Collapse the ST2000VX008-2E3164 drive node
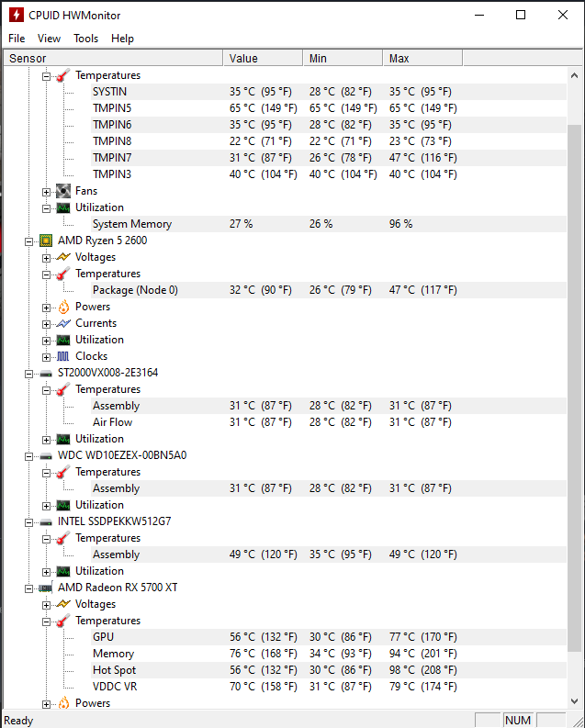Viewport: 585px width, 728px height. click(x=29, y=373)
